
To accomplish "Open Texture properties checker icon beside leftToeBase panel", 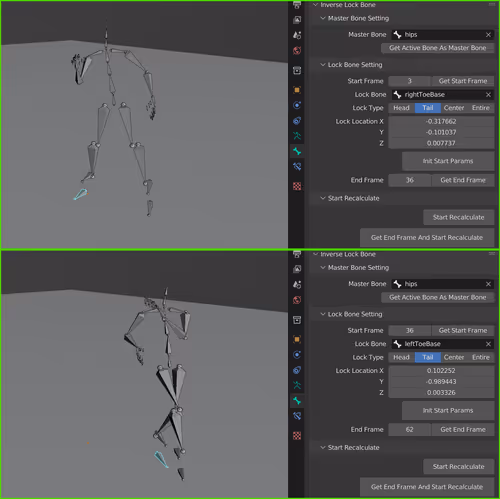I will (297, 435).
